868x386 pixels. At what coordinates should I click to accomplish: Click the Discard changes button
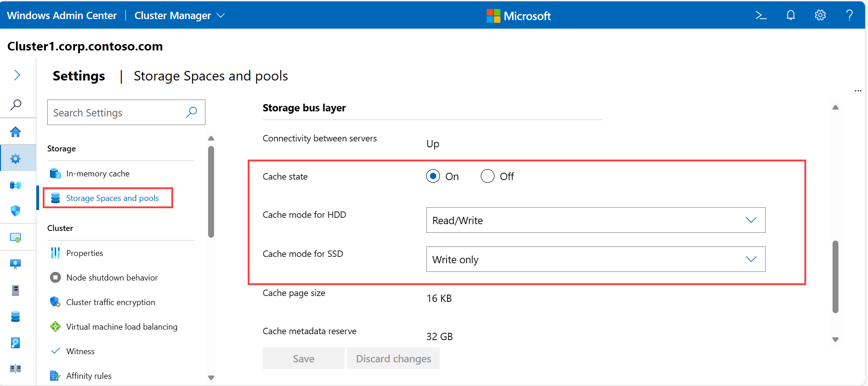point(393,359)
